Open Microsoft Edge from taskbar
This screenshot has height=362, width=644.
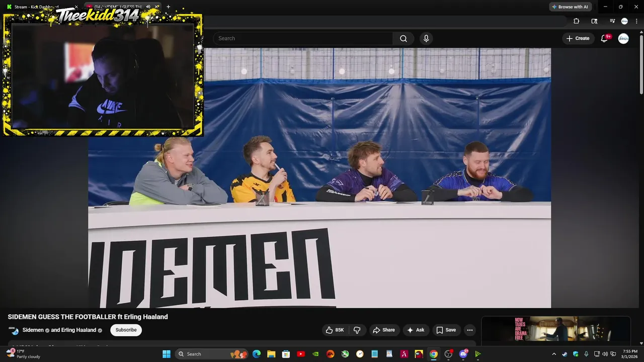pyautogui.click(x=257, y=354)
